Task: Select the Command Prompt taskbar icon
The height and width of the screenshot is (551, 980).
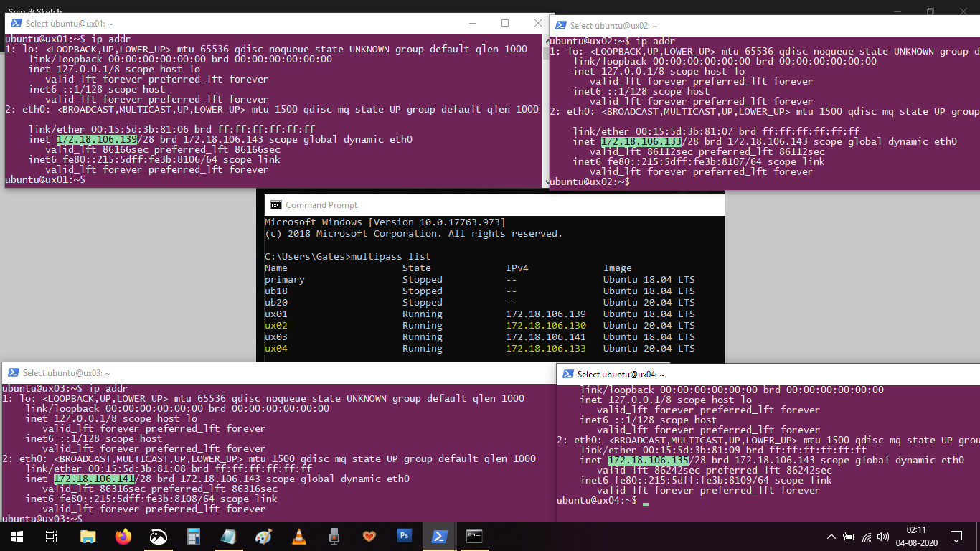Action: (x=473, y=536)
